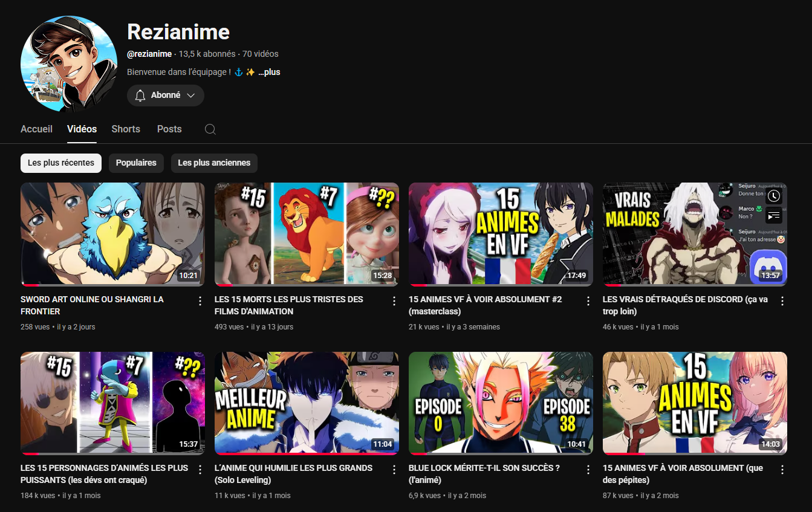Select the 'Les plus récentes' sort chip
Viewport: 812px width, 512px height.
[61, 163]
